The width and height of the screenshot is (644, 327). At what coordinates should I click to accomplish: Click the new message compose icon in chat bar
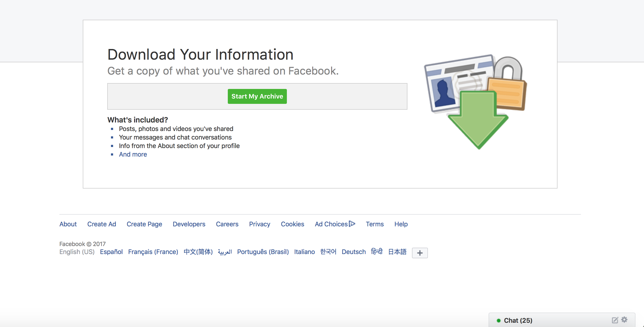click(615, 320)
